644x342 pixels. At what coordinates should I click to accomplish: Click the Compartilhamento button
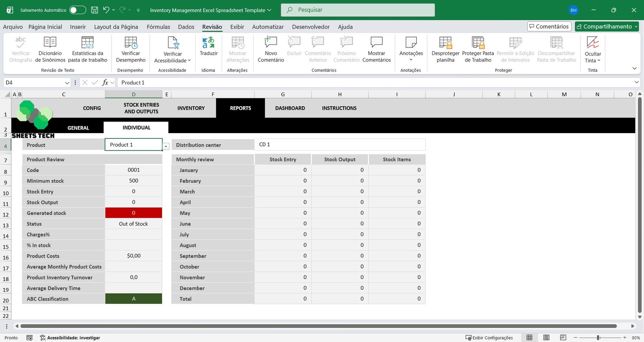pos(607,27)
